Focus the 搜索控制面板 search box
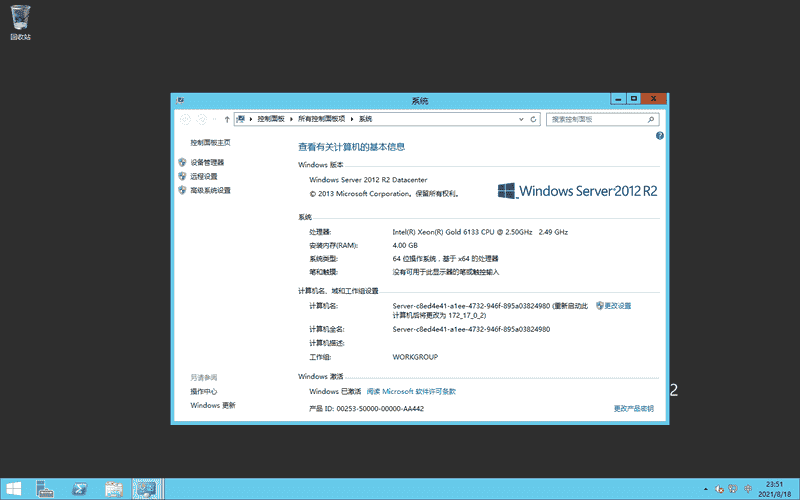Viewport: 800px width, 500px height. click(603, 119)
